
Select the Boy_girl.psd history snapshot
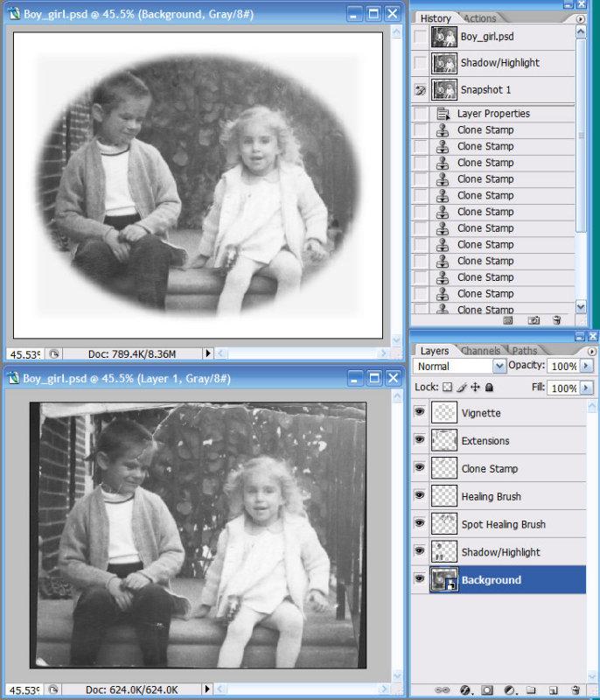point(492,37)
